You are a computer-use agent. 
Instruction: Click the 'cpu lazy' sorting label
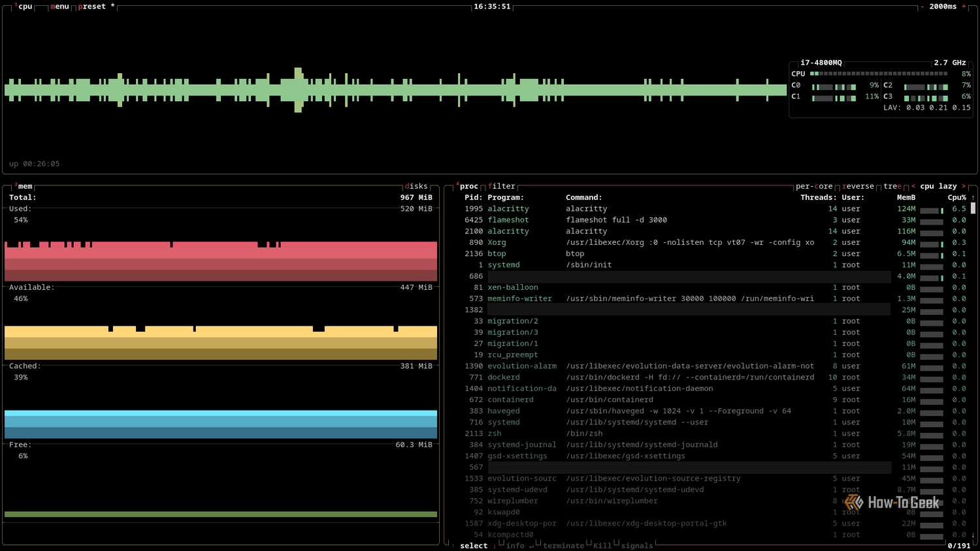[938, 187]
